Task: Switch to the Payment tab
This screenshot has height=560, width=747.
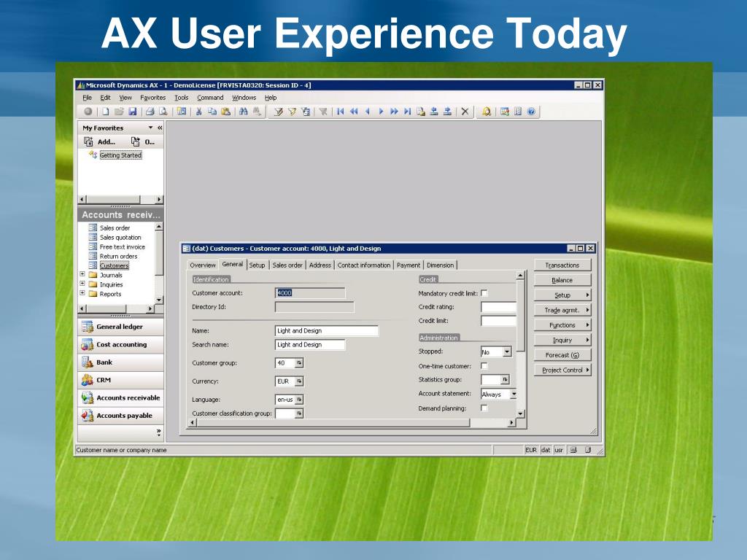Action: pos(409,265)
